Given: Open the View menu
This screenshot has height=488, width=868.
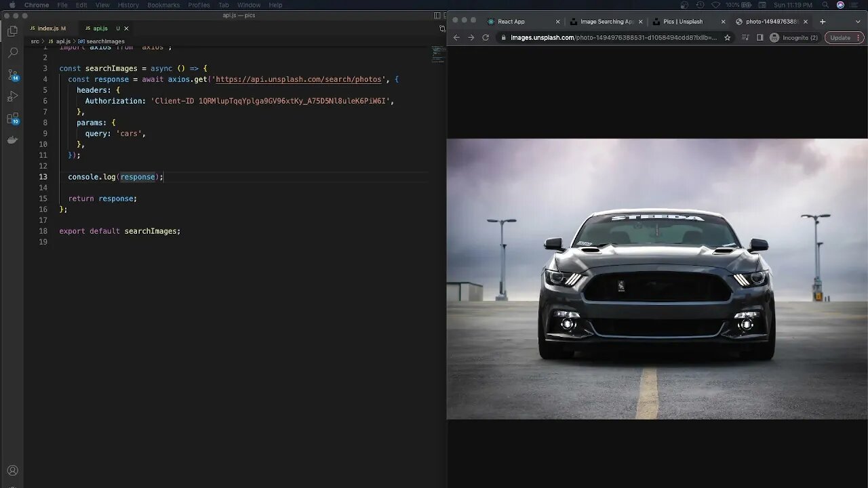Looking at the screenshot, I should point(102,5).
